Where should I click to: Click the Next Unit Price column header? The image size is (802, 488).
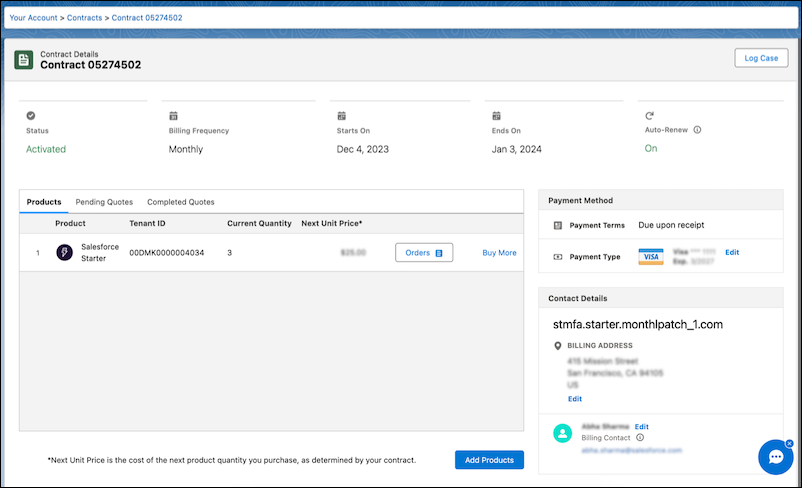point(331,224)
